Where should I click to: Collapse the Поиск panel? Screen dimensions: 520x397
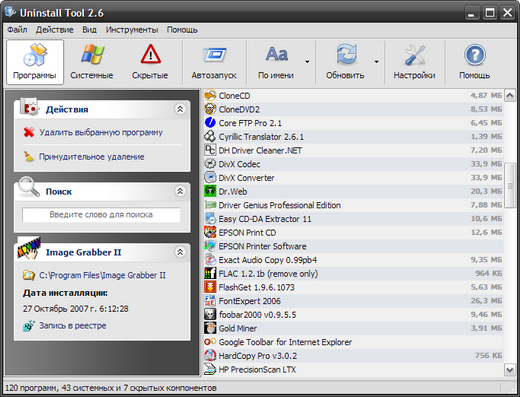[x=180, y=191]
